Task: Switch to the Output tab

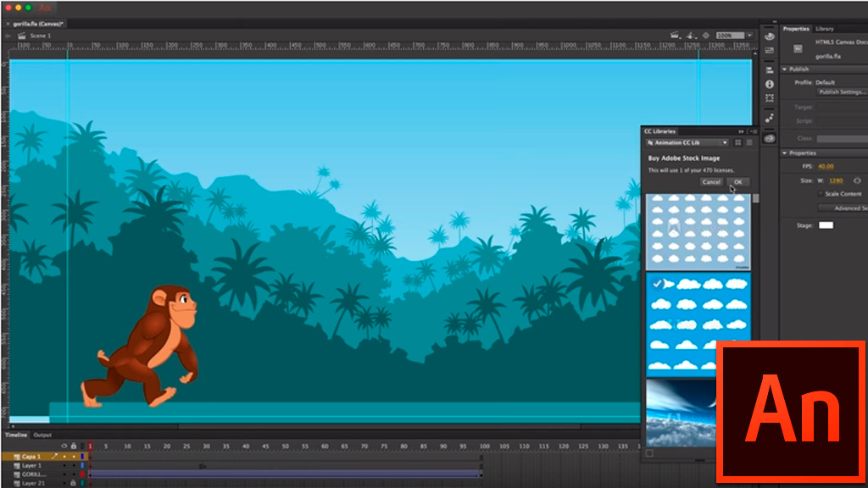Action: [42, 435]
